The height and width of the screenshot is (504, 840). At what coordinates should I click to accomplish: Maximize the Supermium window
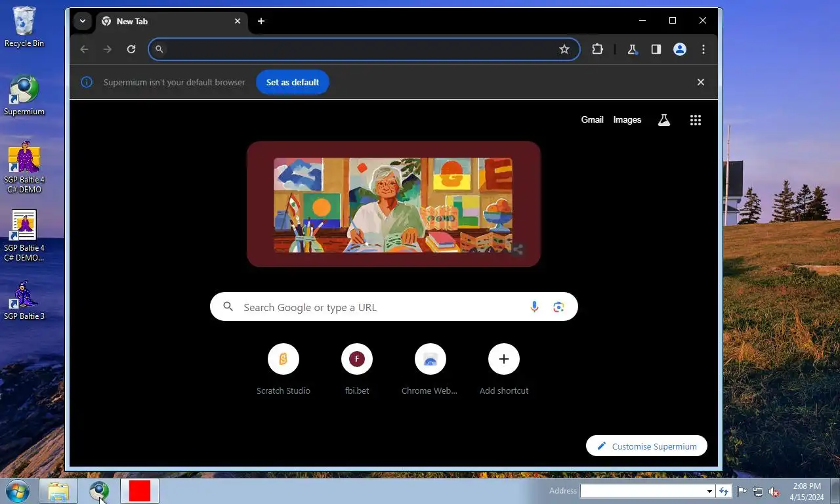click(x=673, y=20)
